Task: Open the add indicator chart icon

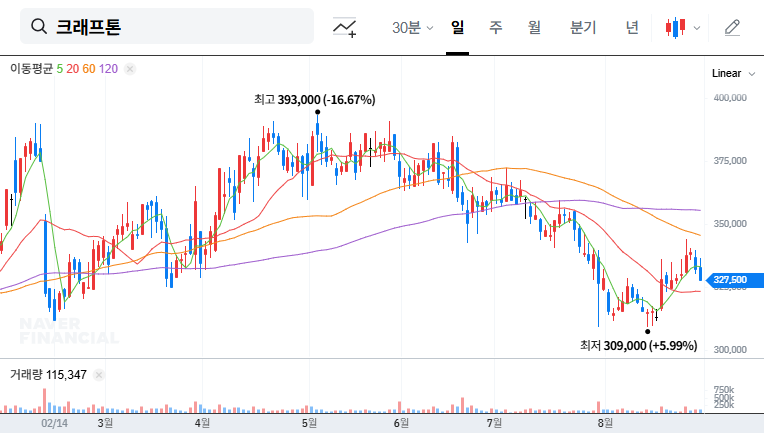Action: click(x=344, y=27)
